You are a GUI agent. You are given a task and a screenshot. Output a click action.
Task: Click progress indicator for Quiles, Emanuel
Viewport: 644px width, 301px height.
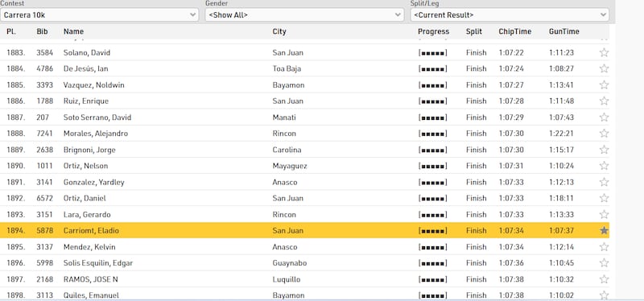click(x=432, y=295)
